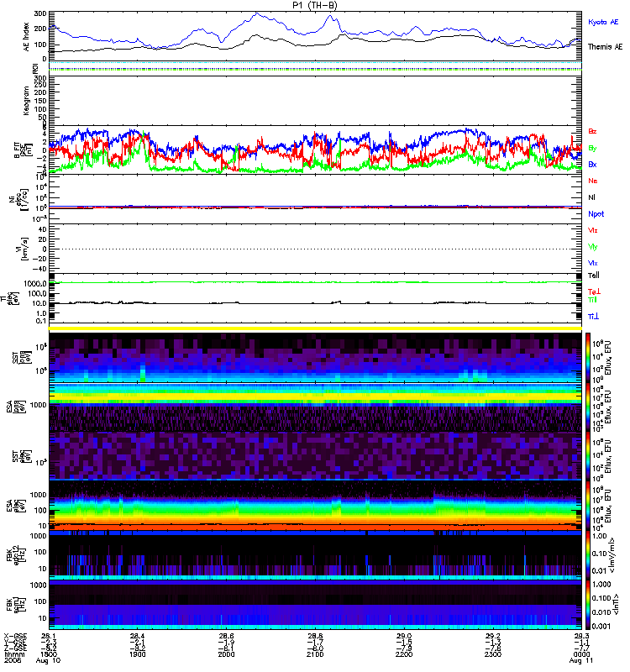This screenshot has width=630, height=672.
Task: Click the red Te⊥ legend label
Action: (x=594, y=291)
